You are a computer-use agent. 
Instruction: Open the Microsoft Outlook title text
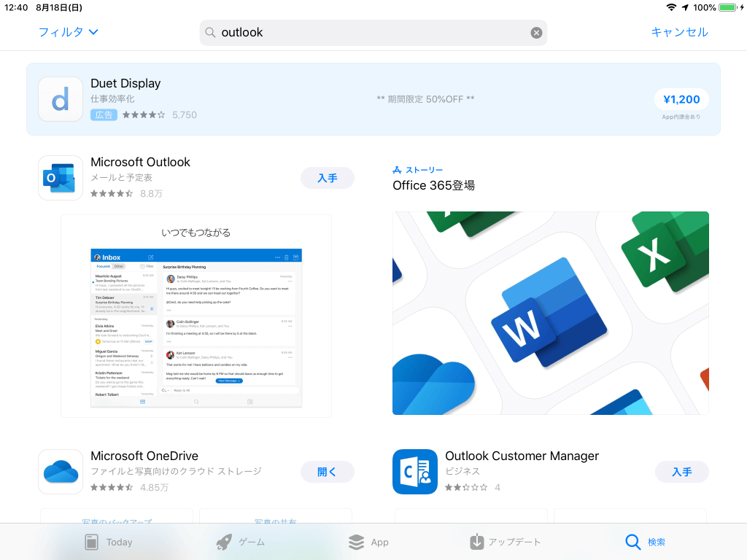(141, 162)
